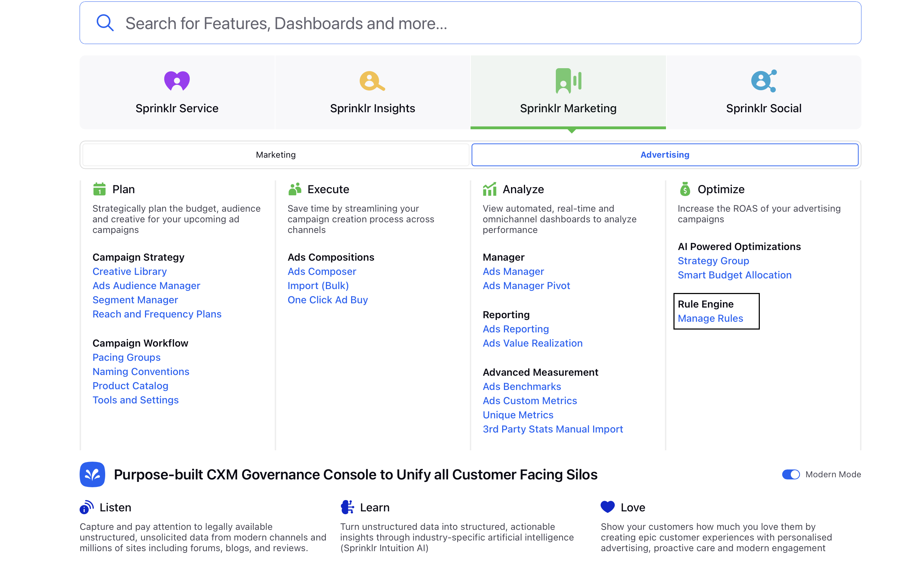Click the Sprinklr Marketing green icon
Viewport: 924px width, 565px height.
(568, 81)
